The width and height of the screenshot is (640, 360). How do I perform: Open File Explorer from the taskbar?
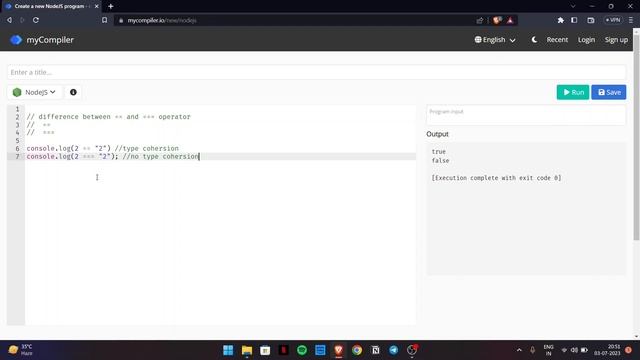point(247,350)
